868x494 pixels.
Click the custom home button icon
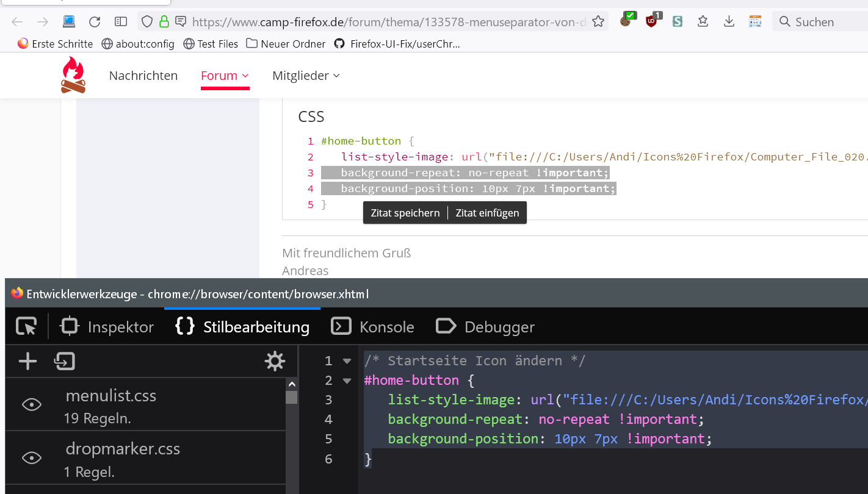(69, 22)
